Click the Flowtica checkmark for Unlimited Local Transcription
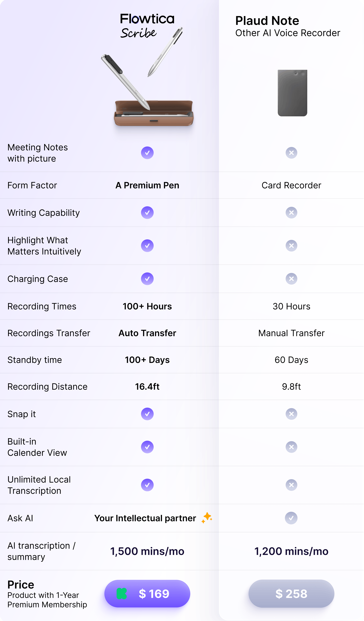364x621 pixels. 147,485
